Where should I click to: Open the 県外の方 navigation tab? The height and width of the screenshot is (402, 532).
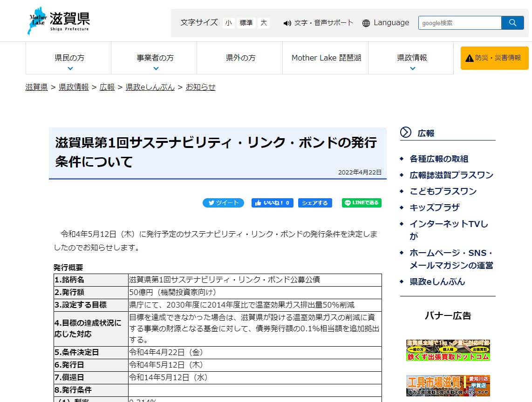(x=240, y=58)
